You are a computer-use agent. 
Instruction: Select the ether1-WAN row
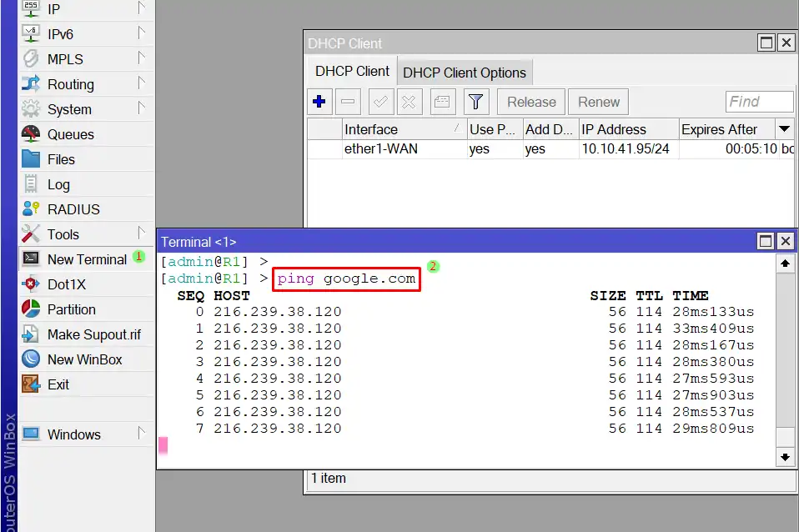click(381, 149)
